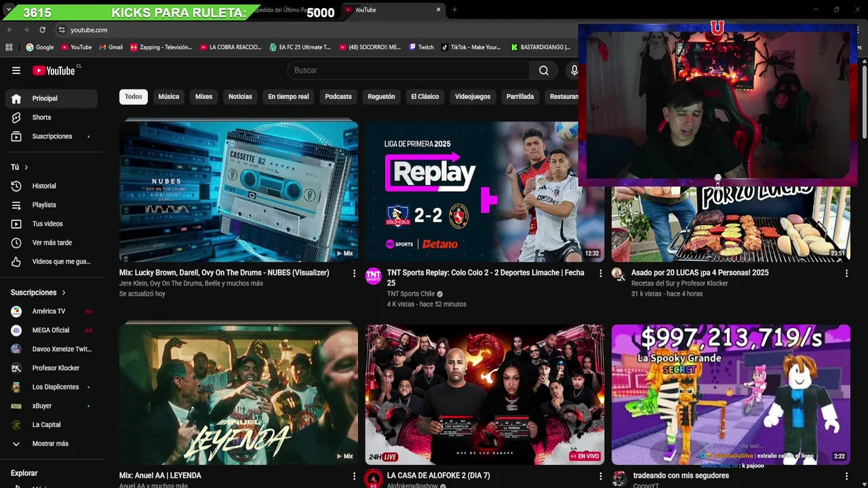Open Anuel AA LEYENDA thumbnail
The height and width of the screenshot is (488, 868).
point(239,394)
